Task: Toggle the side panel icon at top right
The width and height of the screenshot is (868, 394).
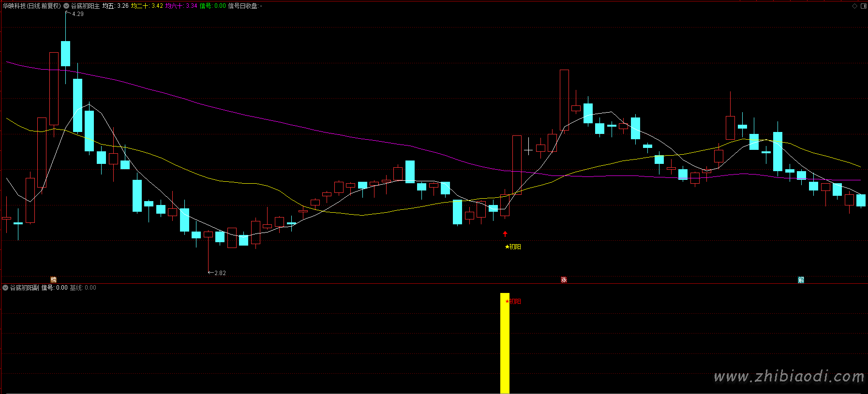Action: (x=864, y=6)
